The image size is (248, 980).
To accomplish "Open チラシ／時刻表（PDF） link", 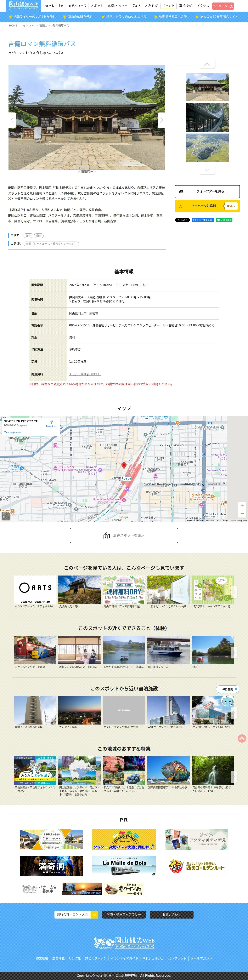I will tap(85, 374).
